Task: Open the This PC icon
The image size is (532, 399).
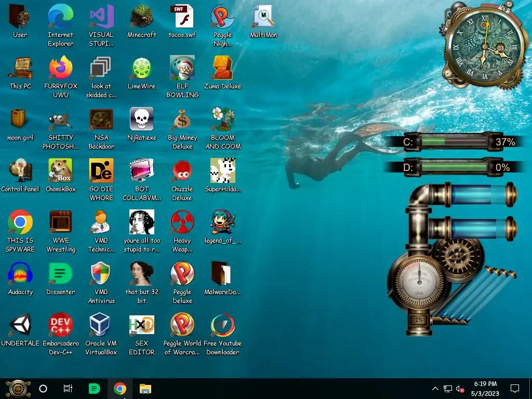Action: coord(20,72)
